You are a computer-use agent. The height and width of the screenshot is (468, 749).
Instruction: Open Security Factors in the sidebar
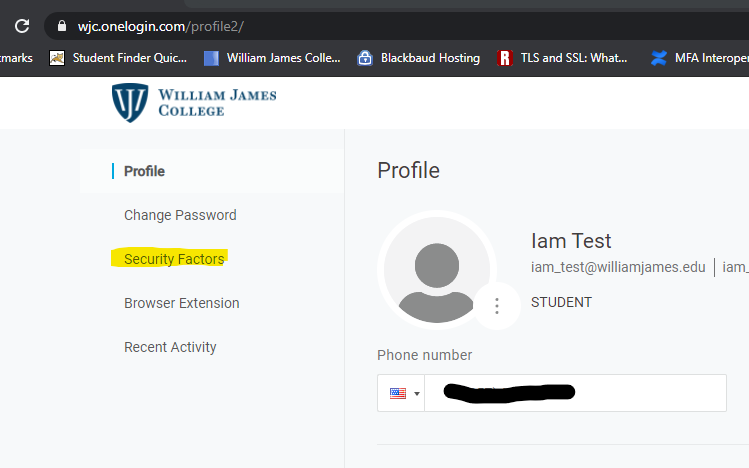(174, 259)
